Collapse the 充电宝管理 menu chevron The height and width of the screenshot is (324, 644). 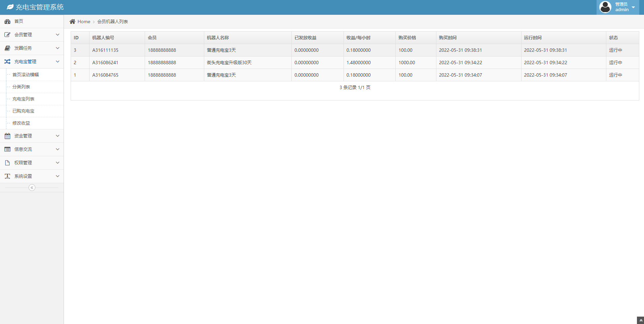point(58,62)
